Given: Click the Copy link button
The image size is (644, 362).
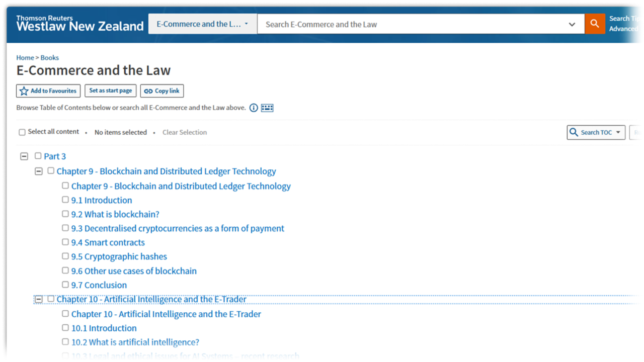Looking at the screenshot, I should (162, 91).
